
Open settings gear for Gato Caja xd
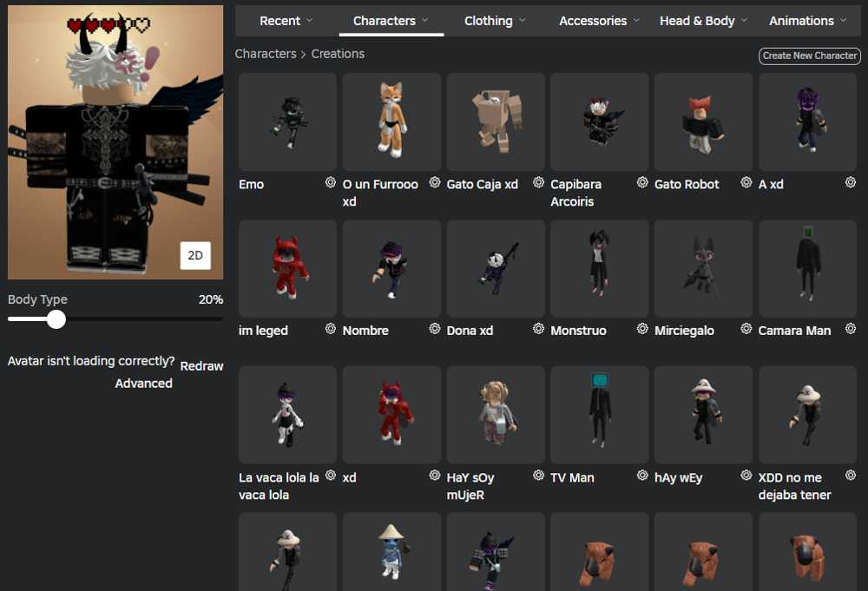538,182
